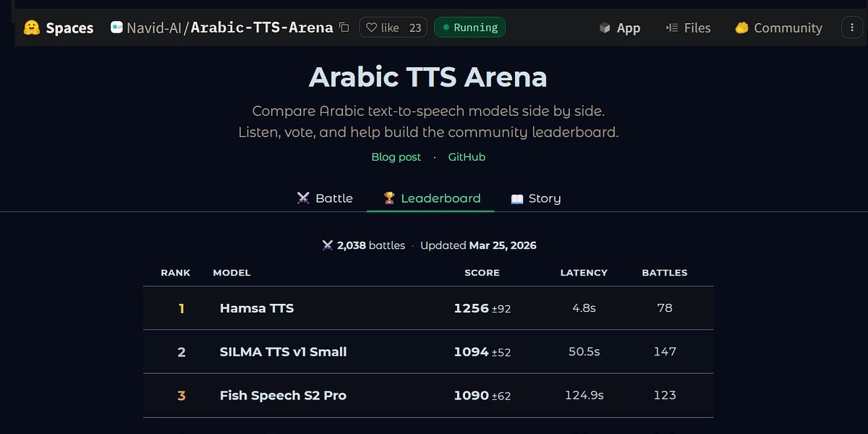Click the Score column header

click(482, 273)
